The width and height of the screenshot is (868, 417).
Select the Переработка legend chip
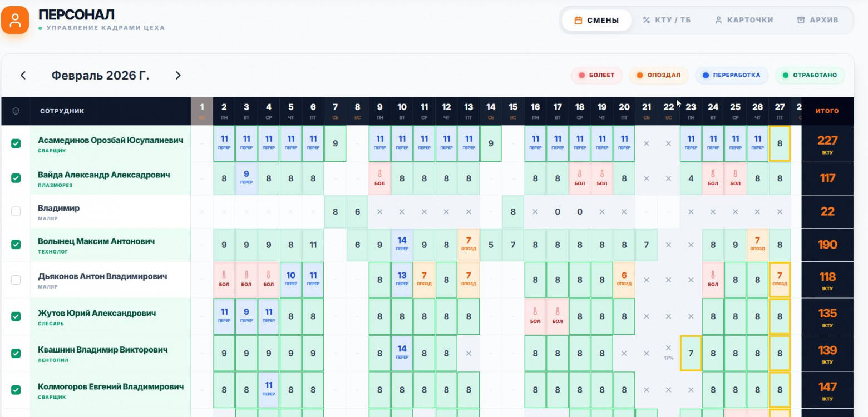click(x=735, y=75)
